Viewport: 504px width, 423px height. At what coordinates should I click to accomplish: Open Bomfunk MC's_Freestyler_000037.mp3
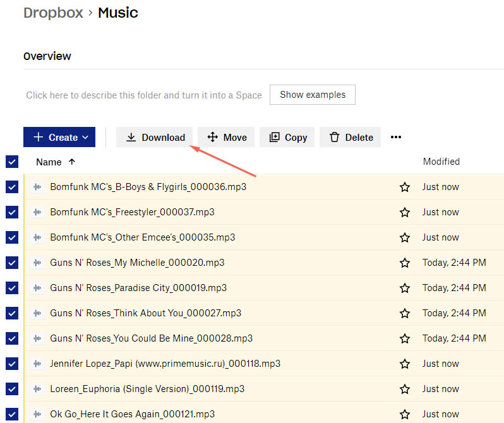(132, 212)
